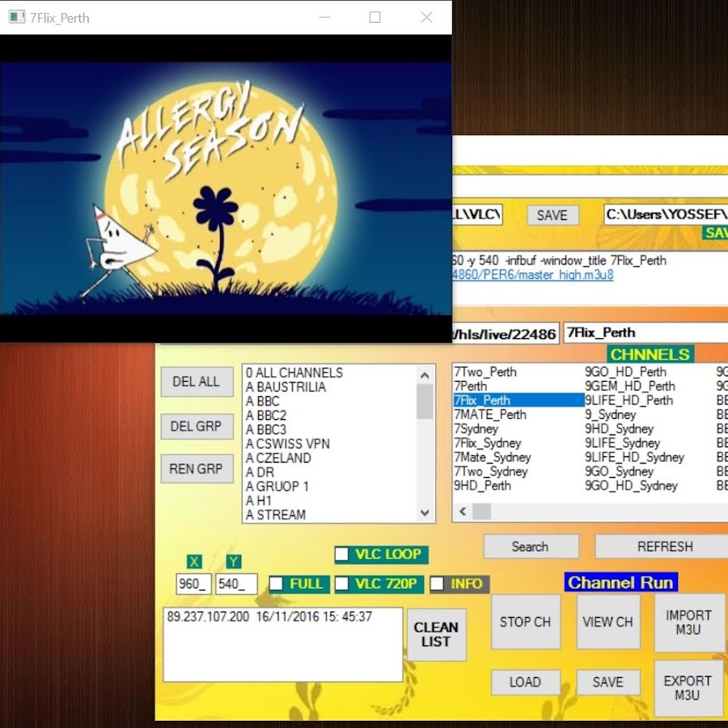The height and width of the screenshot is (728, 728).
Task: Click the DEL ALL button
Action: (x=195, y=382)
